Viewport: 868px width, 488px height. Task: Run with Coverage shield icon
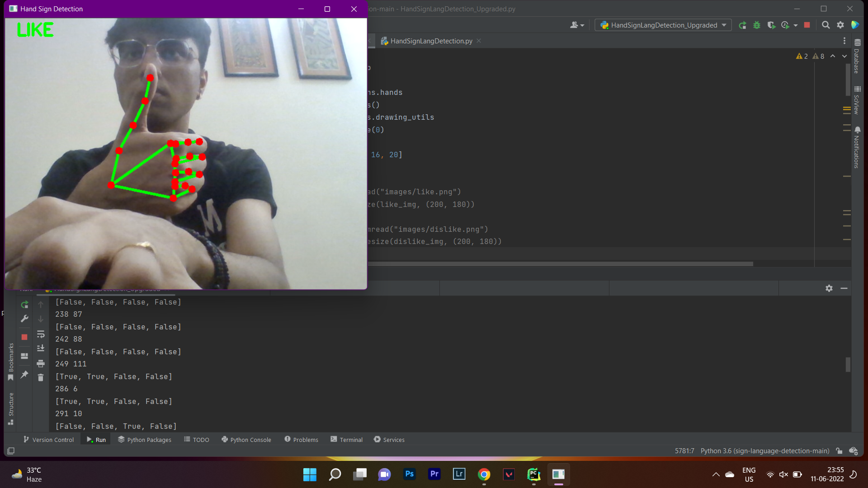point(771,25)
